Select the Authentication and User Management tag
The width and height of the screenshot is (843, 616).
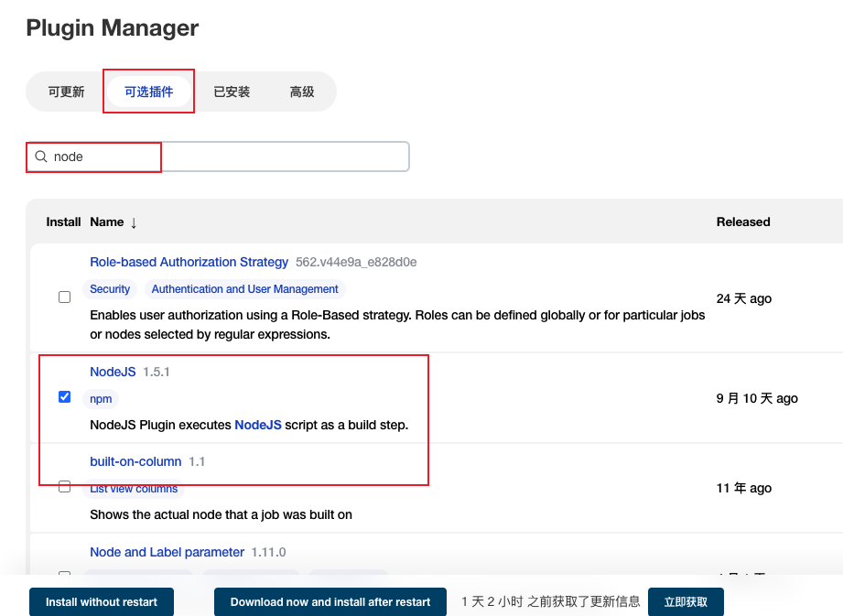click(x=244, y=289)
